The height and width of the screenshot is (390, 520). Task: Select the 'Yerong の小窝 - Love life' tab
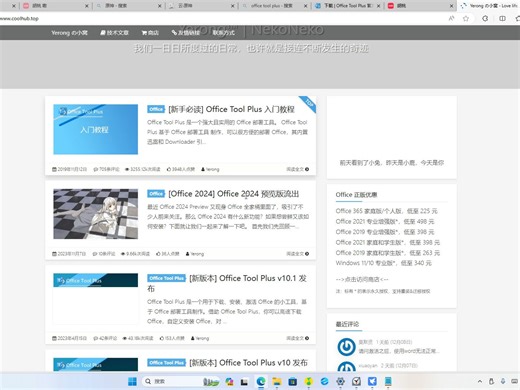pos(489,6)
